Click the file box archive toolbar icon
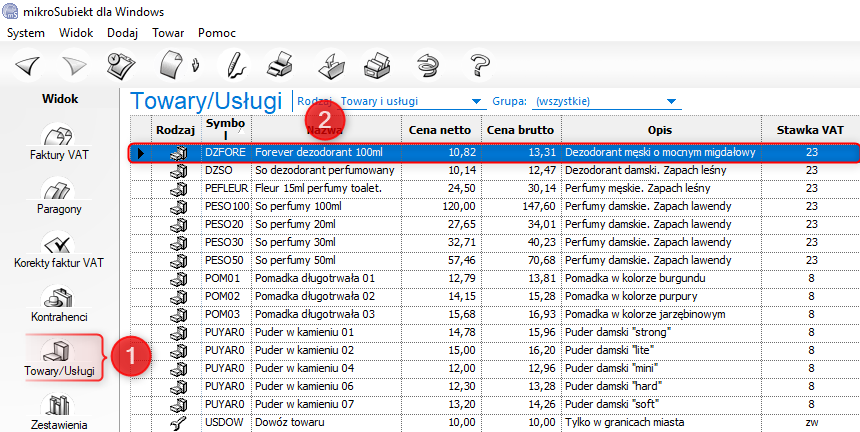Viewport: 860px width, 432px height. click(378, 65)
